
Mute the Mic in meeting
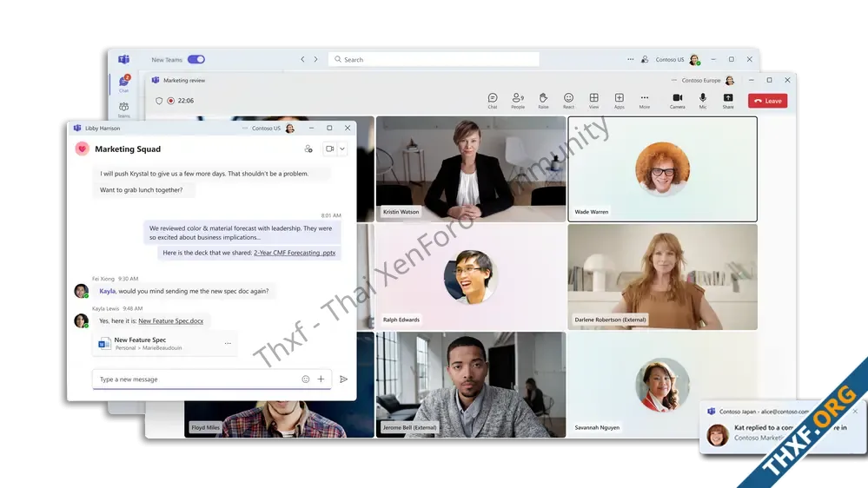pyautogui.click(x=703, y=101)
